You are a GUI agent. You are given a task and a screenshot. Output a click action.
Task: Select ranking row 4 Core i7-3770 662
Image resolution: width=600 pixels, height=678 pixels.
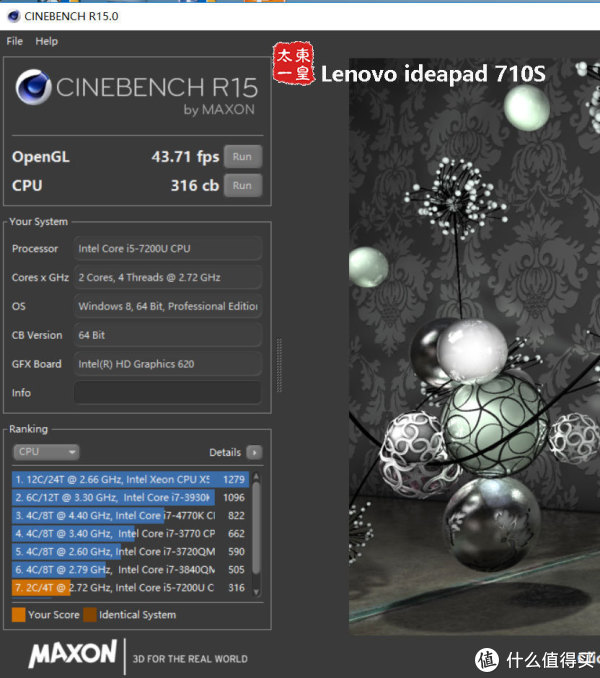(x=131, y=534)
